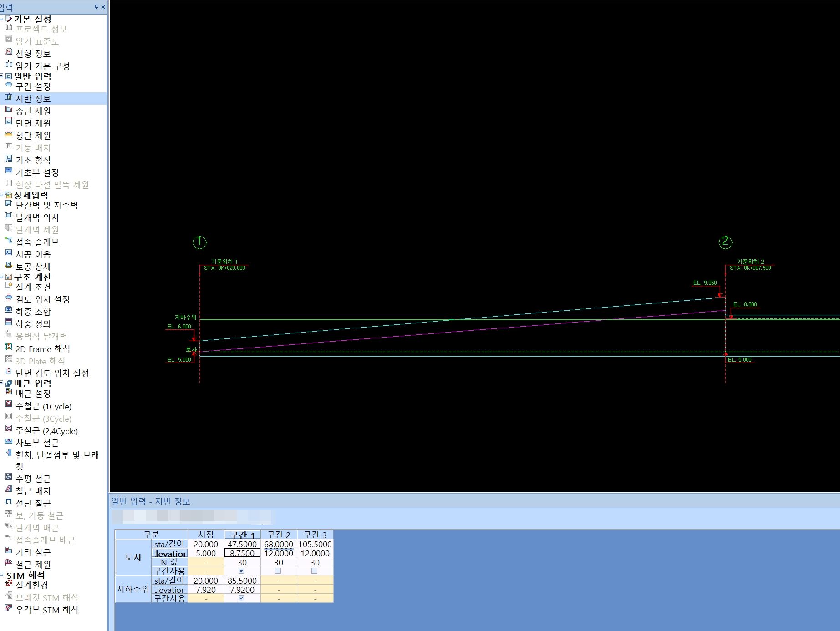Edit 토사 sta cell 47.5000
The image size is (840, 631).
tap(242, 544)
